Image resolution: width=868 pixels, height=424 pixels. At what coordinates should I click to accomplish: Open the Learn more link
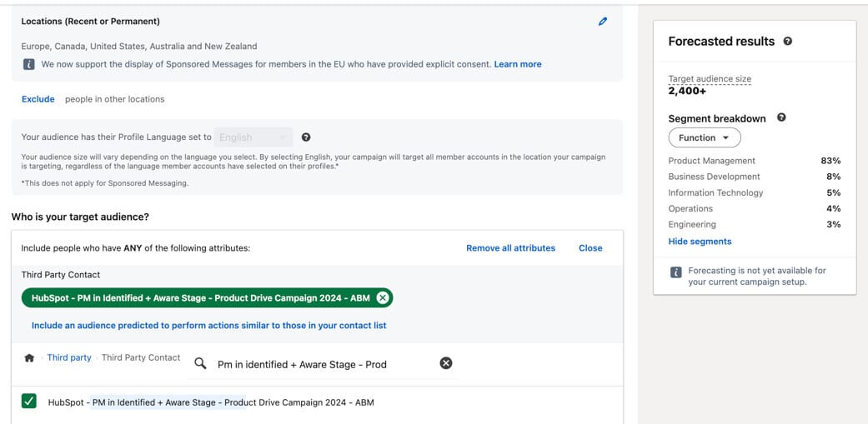[518, 64]
